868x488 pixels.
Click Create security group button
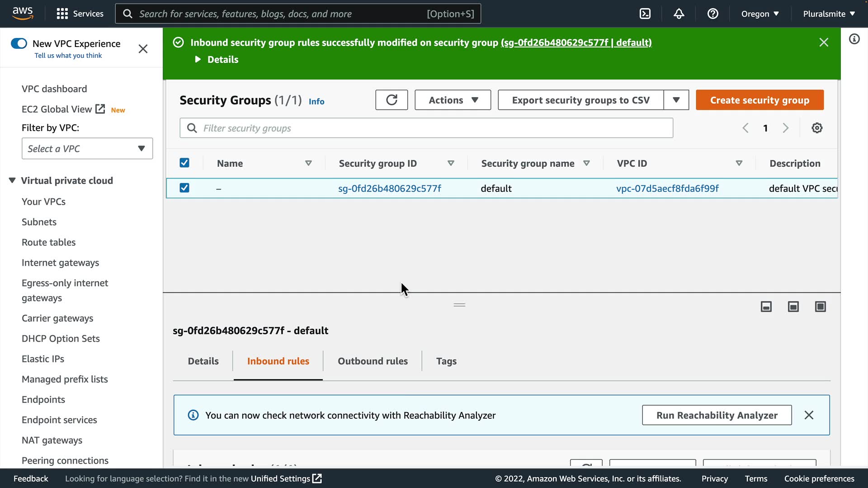[759, 100]
